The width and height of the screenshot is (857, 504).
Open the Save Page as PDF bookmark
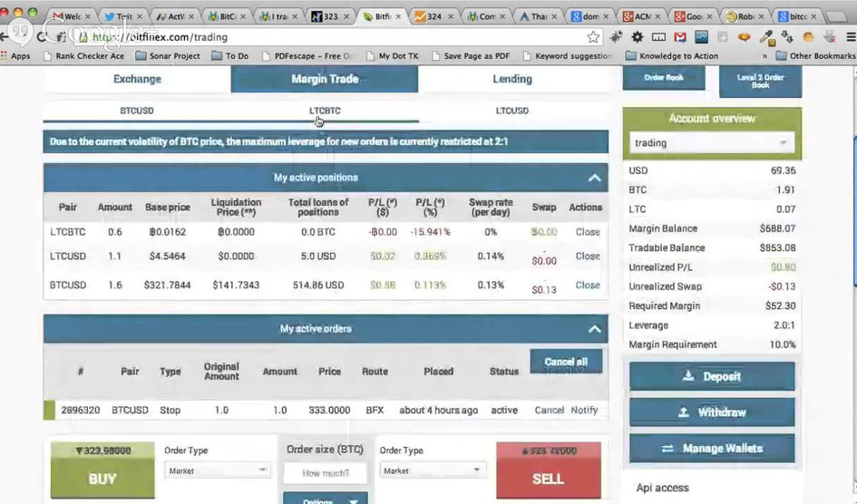tap(471, 55)
